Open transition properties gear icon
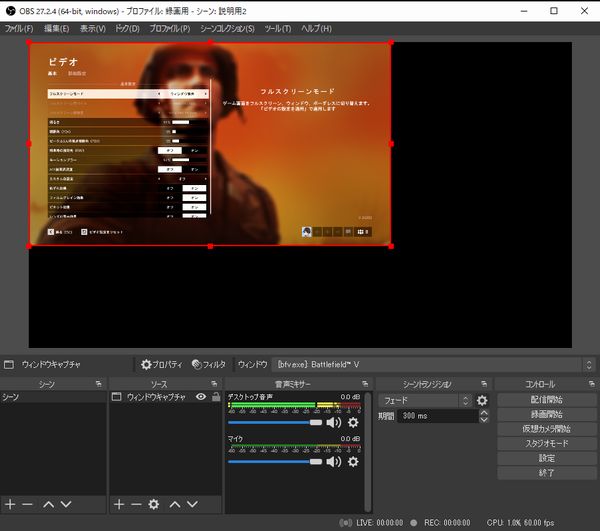 (482, 401)
